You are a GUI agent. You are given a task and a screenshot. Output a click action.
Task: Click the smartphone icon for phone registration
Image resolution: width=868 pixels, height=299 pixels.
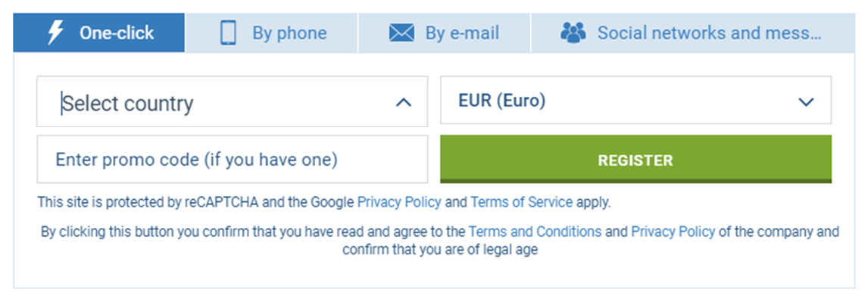point(228,33)
